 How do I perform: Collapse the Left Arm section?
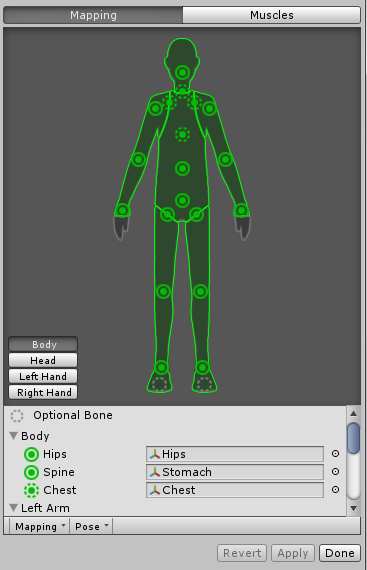click(14, 508)
